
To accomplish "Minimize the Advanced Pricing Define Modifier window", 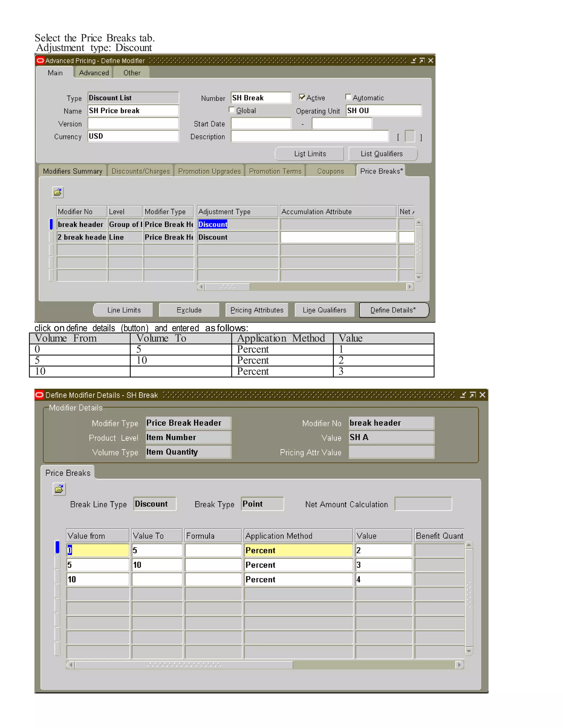I will click(413, 60).
